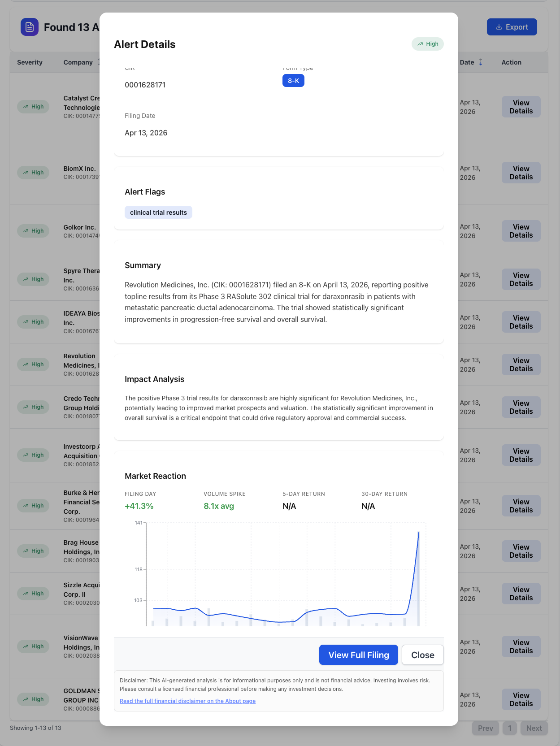Screen dimensions: 560x746
Task: Click the CIK value 0001628171
Action: (145, 85)
